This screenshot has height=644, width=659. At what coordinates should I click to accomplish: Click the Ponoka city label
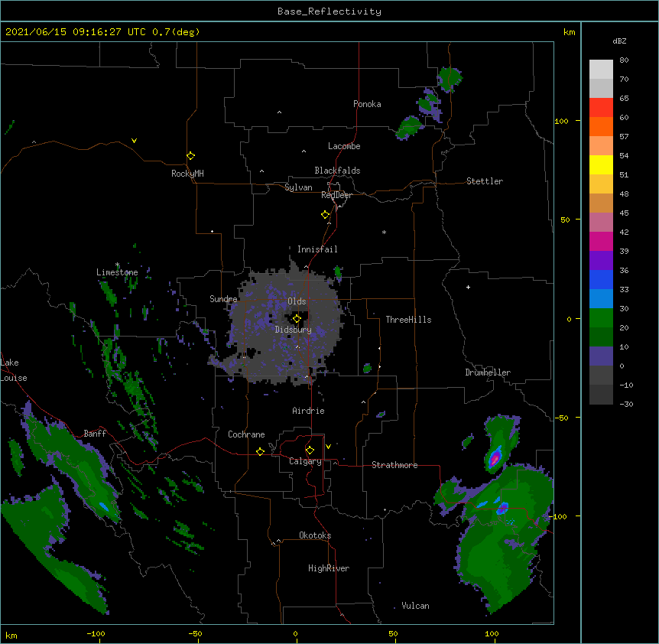pos(367,104)
